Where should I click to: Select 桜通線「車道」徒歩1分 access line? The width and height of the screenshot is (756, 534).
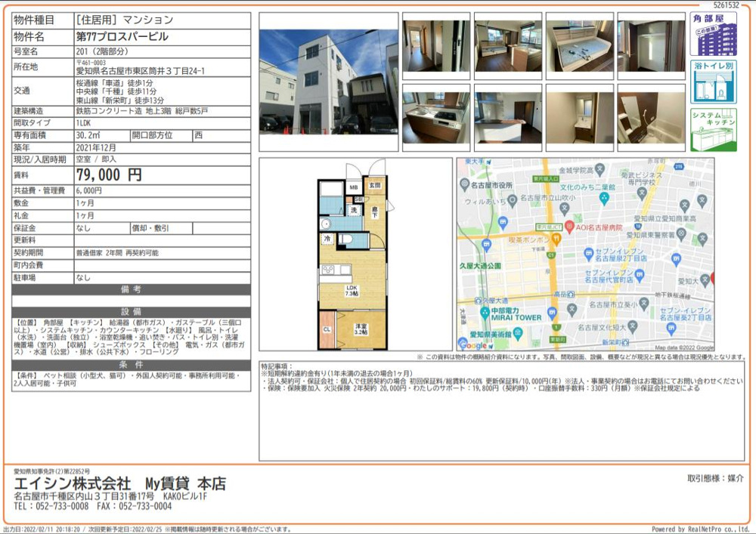(x=114, y=83)
